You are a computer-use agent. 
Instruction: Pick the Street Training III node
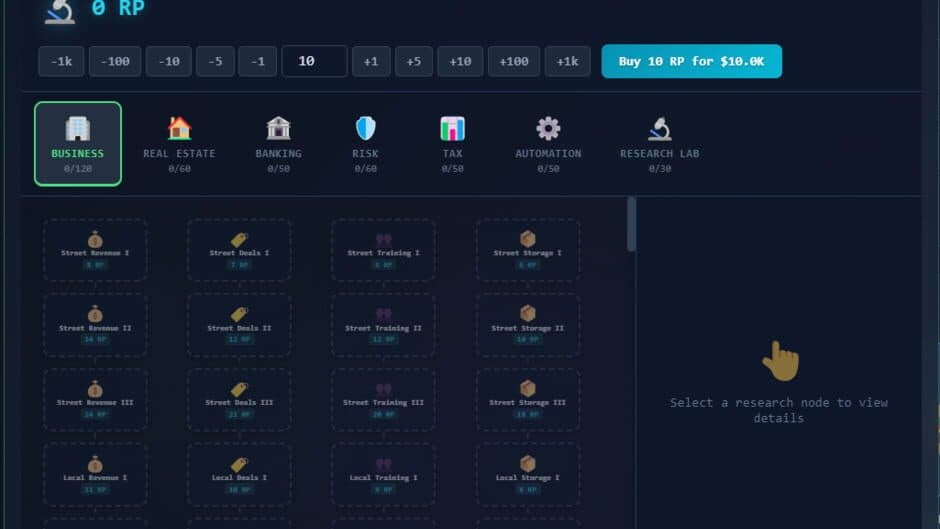point(384,400)
